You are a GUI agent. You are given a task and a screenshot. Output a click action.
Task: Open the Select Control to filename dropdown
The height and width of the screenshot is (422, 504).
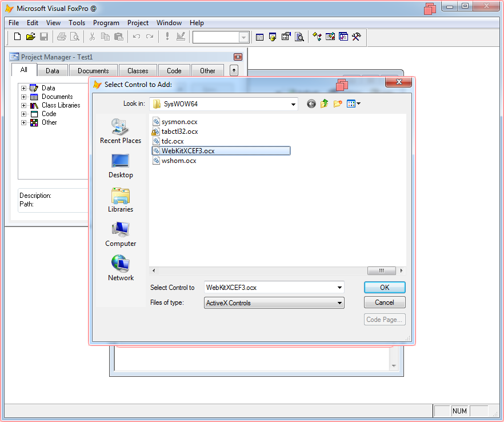(339, 288)
